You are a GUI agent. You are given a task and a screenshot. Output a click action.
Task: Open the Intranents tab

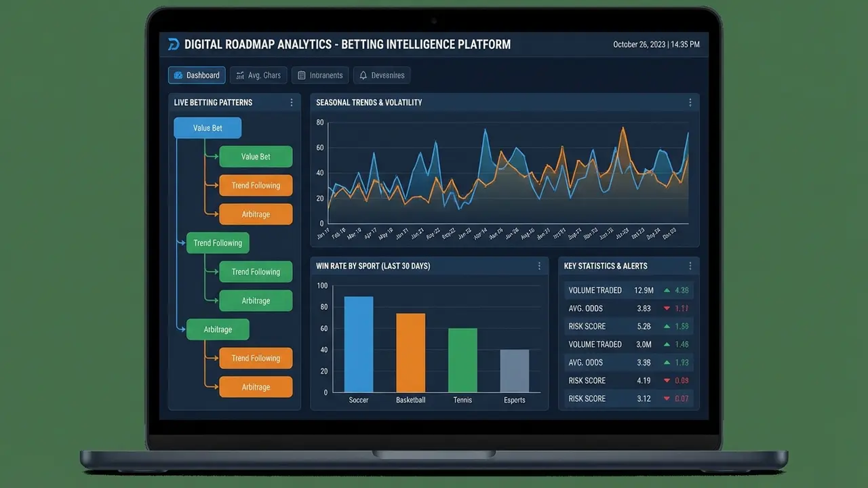(x=320, y=75)
